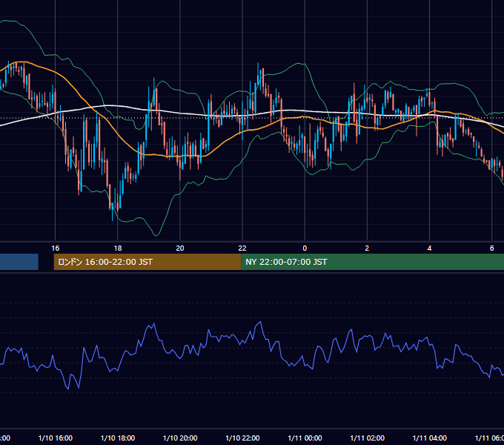Click the NY 22:00-07:00 JST session bar
Viewport: 504px width, 445px height.
[x=372, y=262]
